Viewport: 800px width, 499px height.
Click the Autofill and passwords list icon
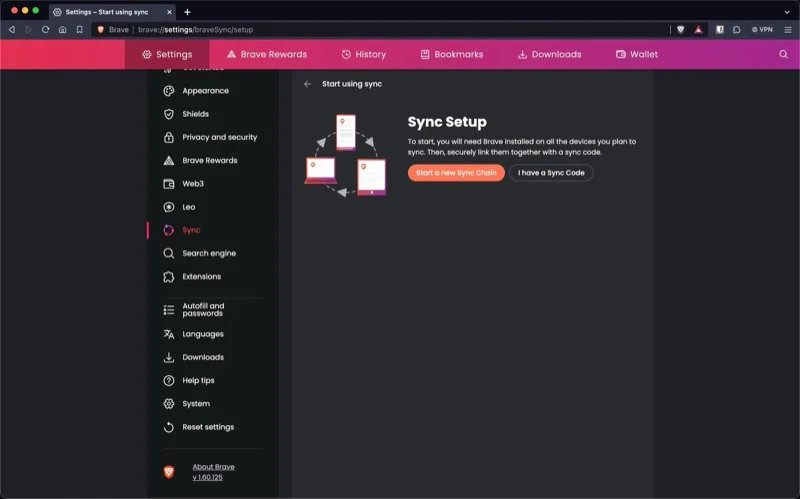[169, 310]
